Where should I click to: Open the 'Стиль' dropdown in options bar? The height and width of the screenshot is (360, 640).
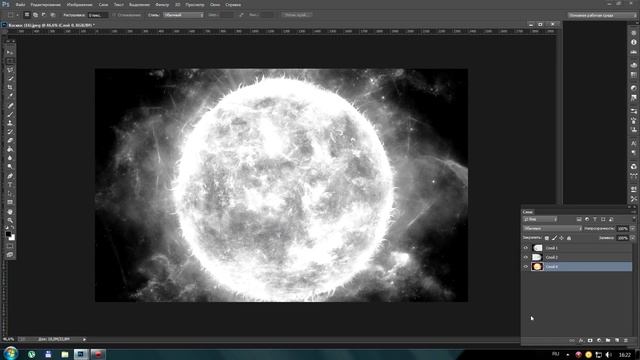(x=184, y=15)
